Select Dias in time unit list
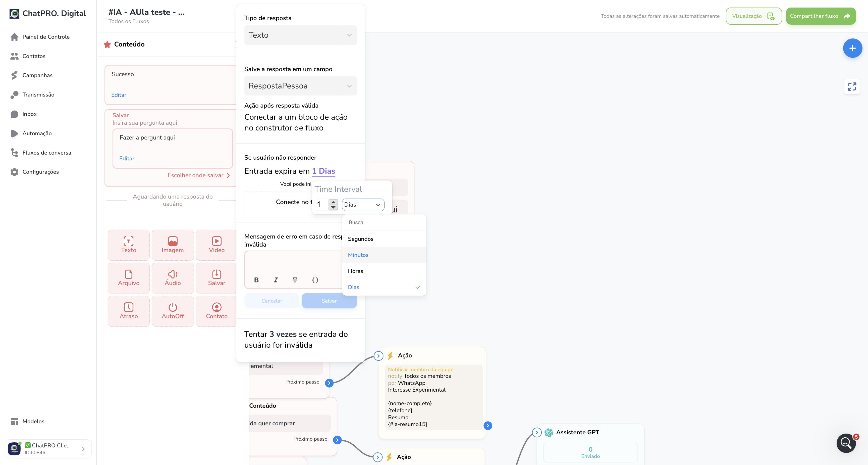The image size is (868, 465). (384, 287)
